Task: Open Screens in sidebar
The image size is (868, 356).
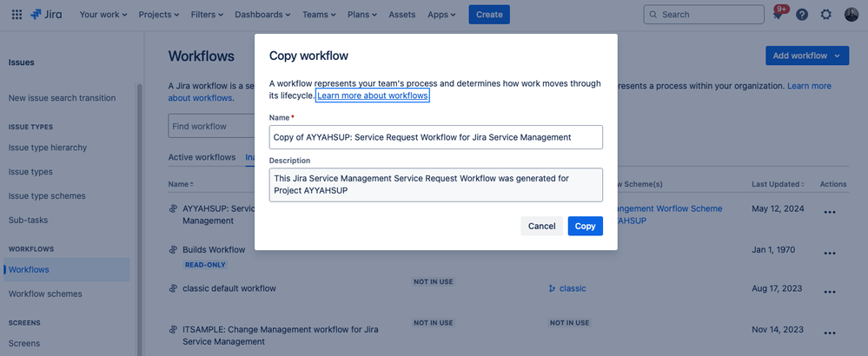Action: click(x=24, y=343)
